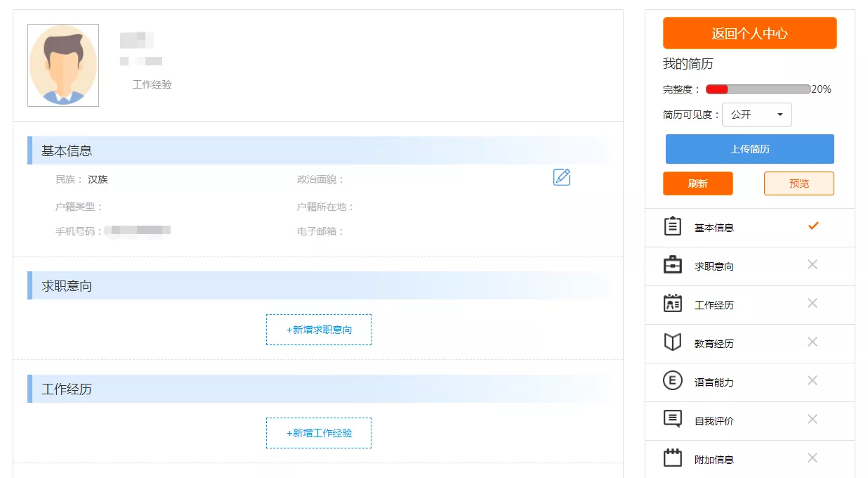Click the 基本信息 section header
Screen dimensions: 868x478
pyautogui.click(x=318, y=150)
